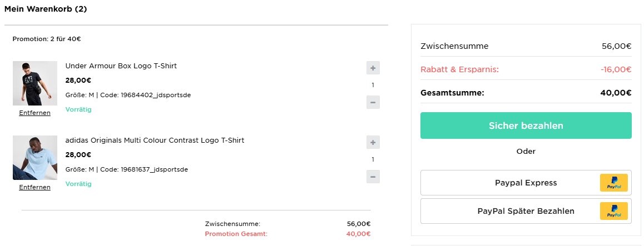The image size is (644, 246).
Task: Click the Gesamtsumme 40,00€ amount
Action: click(616, 93)
